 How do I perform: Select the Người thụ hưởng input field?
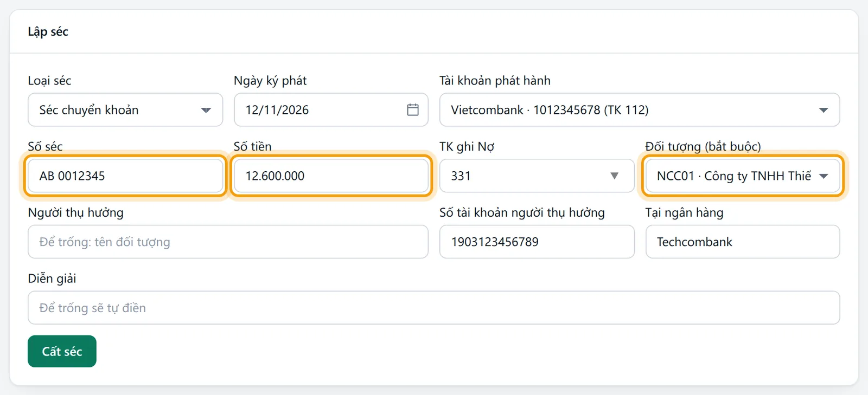click(x=228, y=242)
